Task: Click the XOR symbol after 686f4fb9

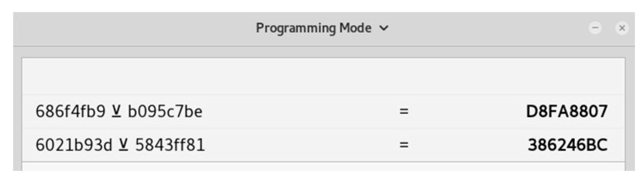Action: 116,112
